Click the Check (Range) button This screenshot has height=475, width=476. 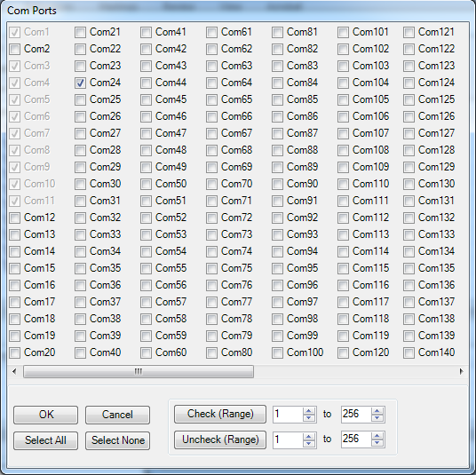pyautogui.click(x=220, y=414)
